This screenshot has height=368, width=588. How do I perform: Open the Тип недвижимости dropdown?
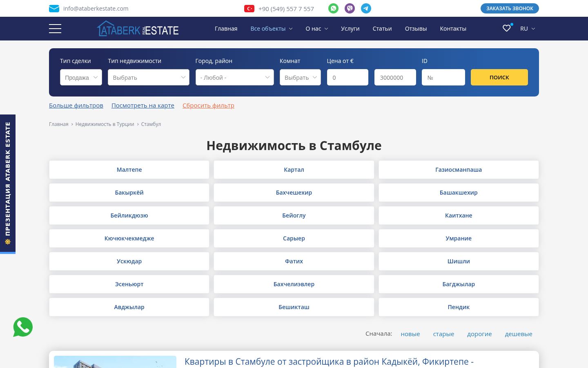point(149,77)
